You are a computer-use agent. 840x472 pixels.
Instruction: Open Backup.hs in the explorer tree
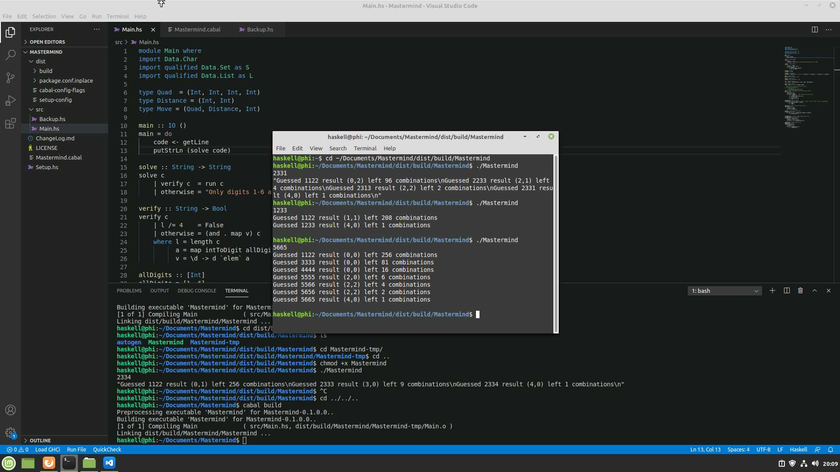point(64,119)
